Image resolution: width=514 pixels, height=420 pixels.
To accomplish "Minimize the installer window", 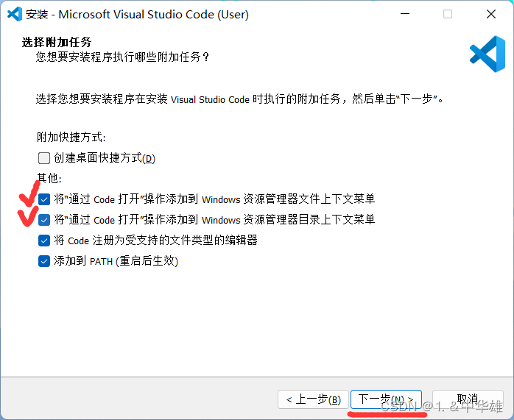I will point(405,14).
